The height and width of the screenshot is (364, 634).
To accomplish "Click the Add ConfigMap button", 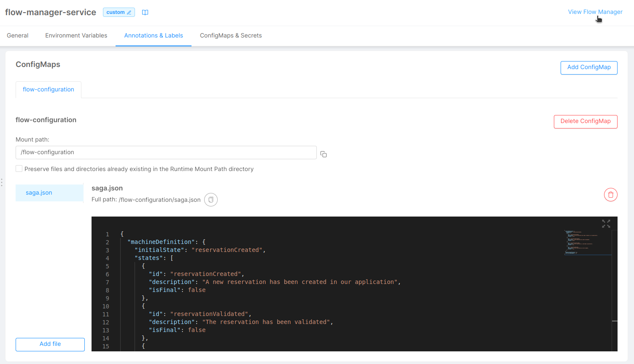I will point(589,67).
